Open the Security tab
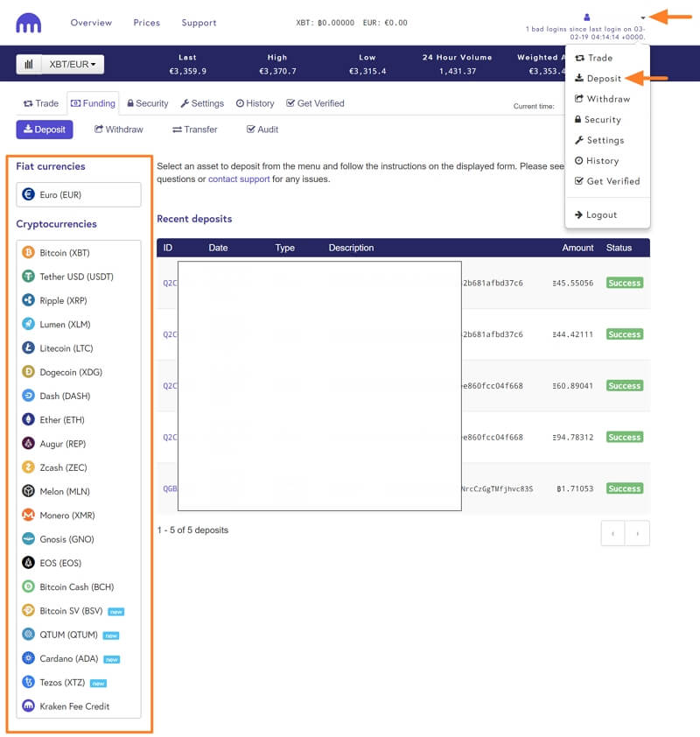This screenshot has height=737, width=700. click(148, 103)
